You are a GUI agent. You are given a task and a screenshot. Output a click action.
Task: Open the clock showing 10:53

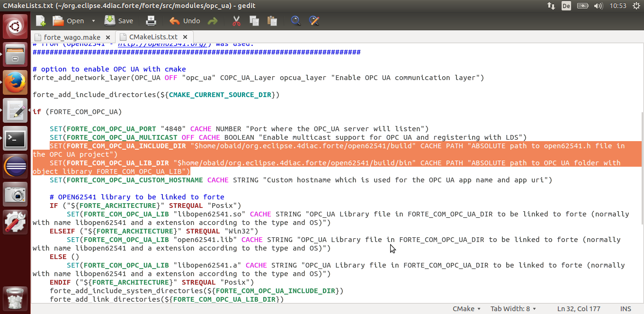[x=618, y=6]
